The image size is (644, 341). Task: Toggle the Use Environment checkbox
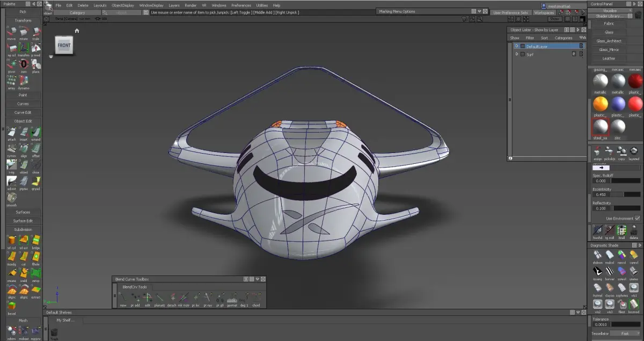click(637, 219)
